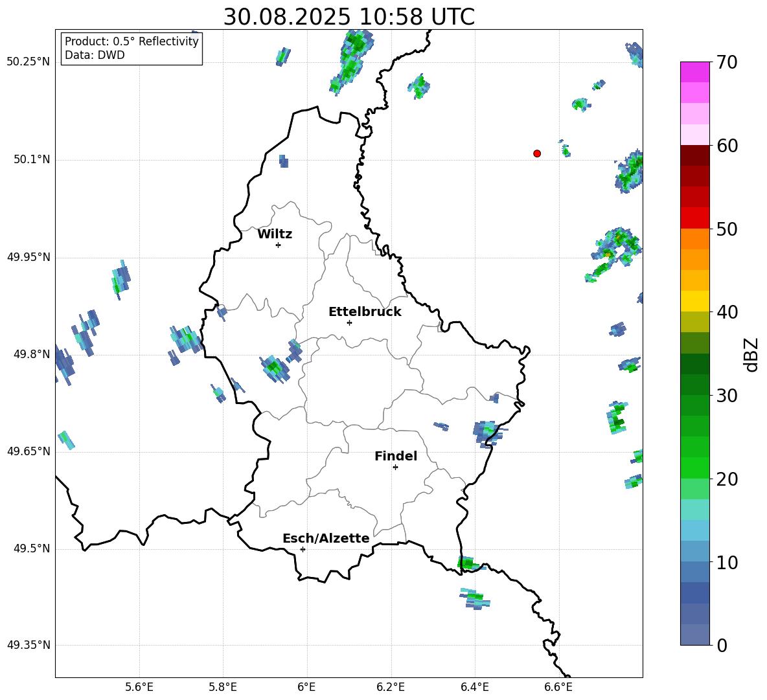
Task: Click the Product 0.5° Reflectivity info box
Action: click(x=132, y=49)
